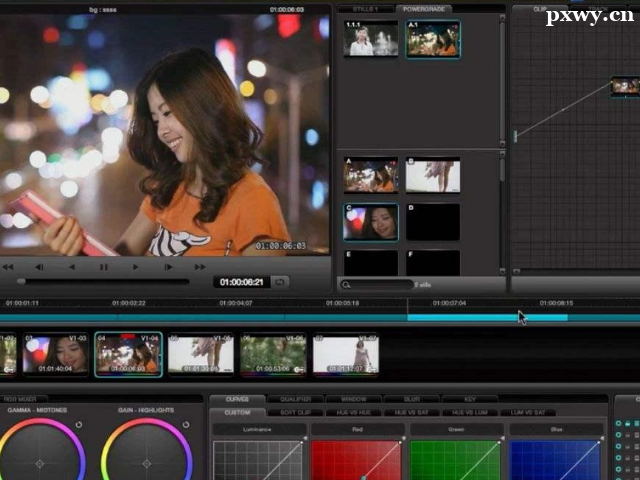The width and height of the screenshot is (640, 480).
Task: Click the node graph source input connector
Action: point(515,136)
